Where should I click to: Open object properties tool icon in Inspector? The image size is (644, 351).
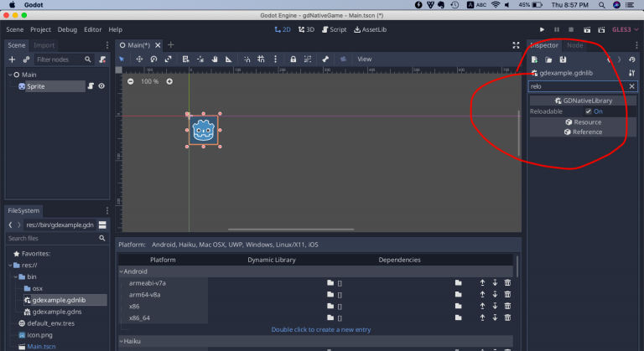(632, 73)
